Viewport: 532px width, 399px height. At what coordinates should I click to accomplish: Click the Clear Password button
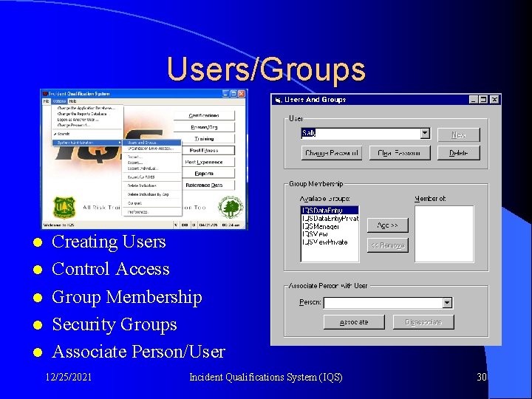[x=400, y=153]
